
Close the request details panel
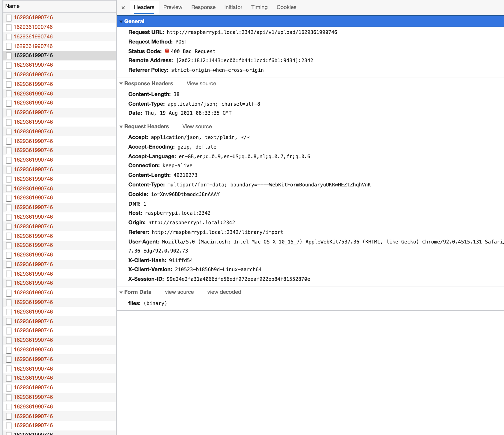point(123,8)
